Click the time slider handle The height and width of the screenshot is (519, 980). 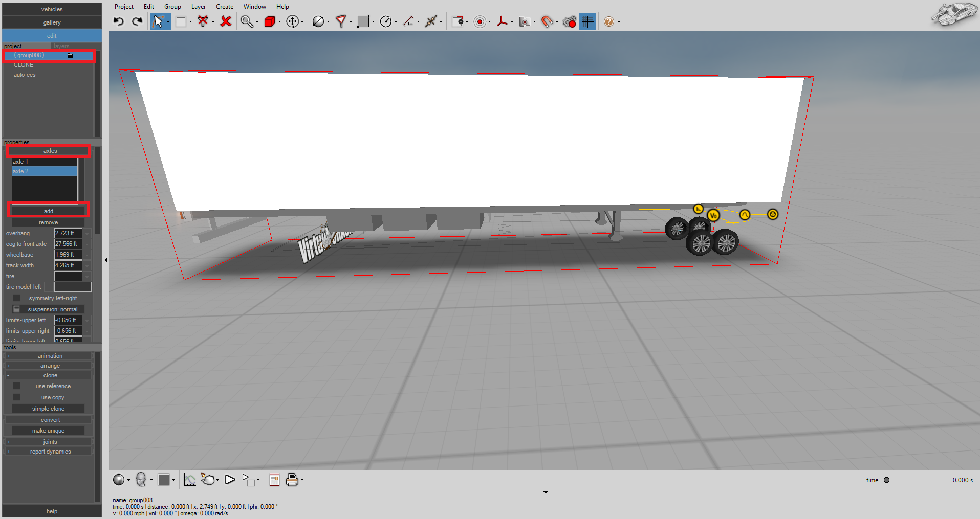pos(886,480)
